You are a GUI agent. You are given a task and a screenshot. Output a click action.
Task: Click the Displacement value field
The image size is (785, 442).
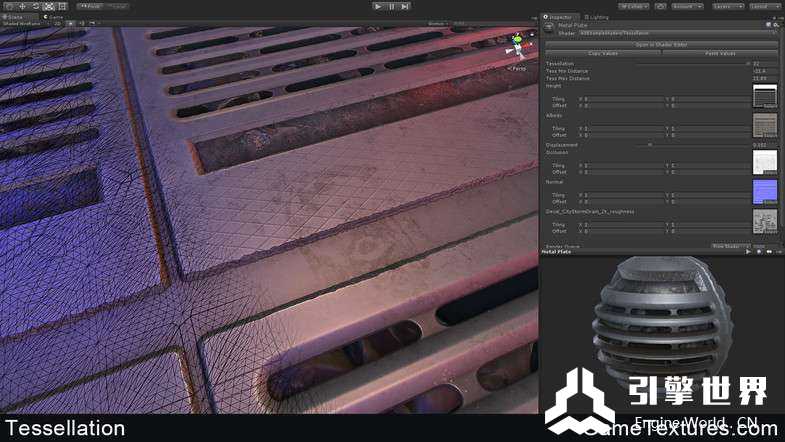pos(764,145)
